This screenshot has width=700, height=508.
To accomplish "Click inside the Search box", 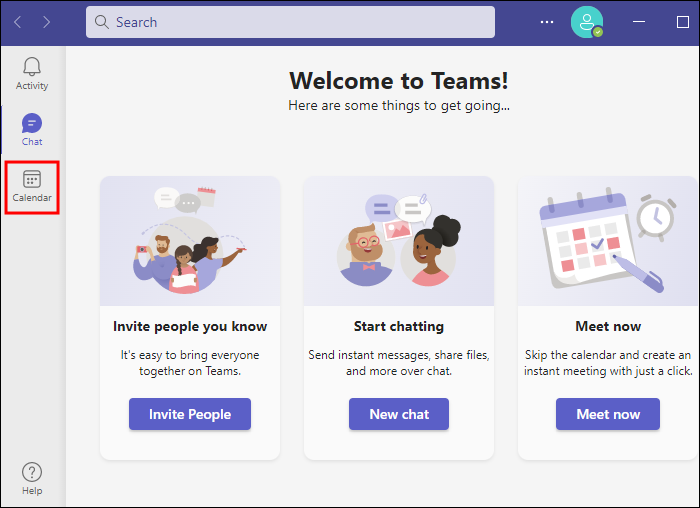I will click(290, 22).
